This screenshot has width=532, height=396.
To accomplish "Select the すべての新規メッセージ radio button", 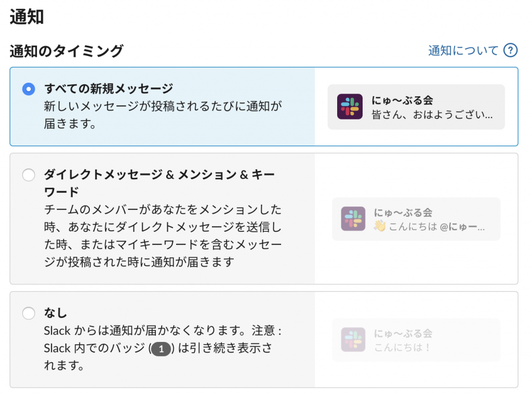I will 29,89.
